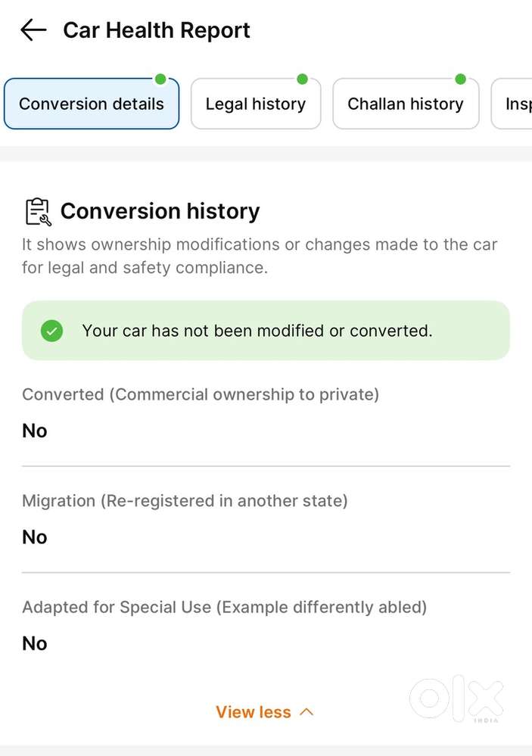Go back using the arrow icon
Image resolution: width=532 pixels, height=756 pixels.
pyautogui.click(x=33, y=30)
